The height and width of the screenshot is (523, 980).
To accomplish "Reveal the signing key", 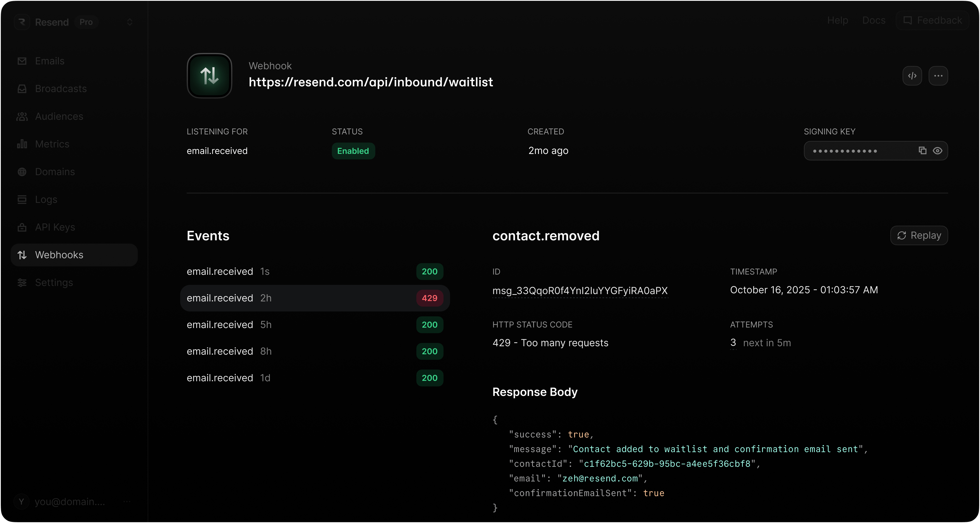I will [937, 151].
